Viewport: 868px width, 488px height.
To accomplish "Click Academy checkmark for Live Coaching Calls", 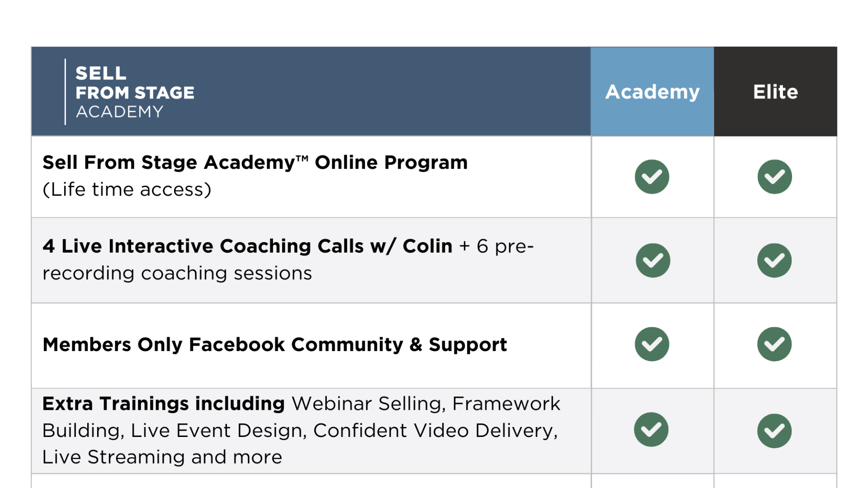I will point(653,260).
